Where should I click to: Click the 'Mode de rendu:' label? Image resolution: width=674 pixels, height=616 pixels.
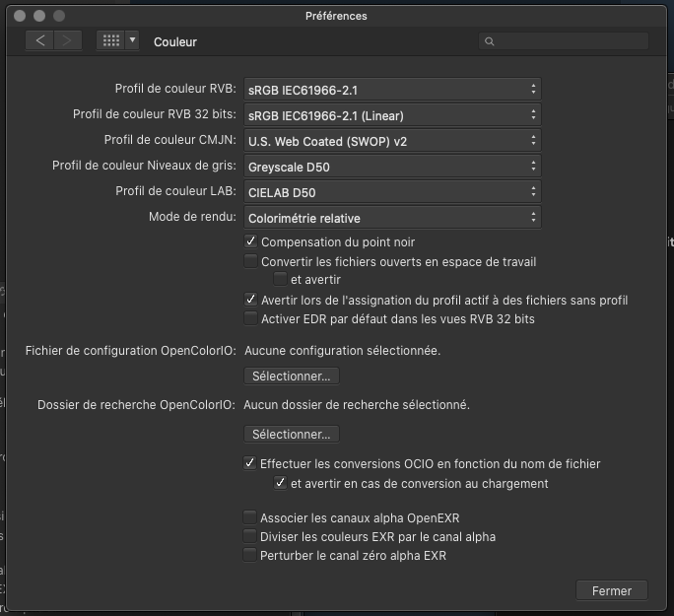click(x=192, y=217)
